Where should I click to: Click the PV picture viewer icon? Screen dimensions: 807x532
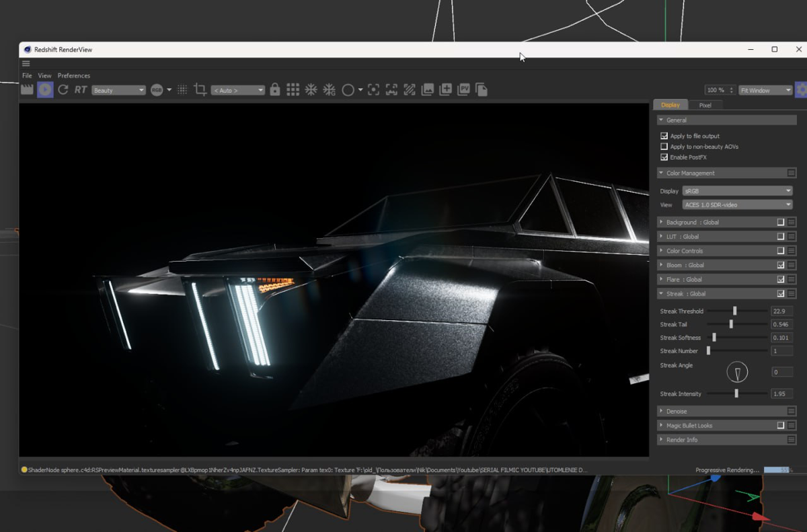point(463,89)
